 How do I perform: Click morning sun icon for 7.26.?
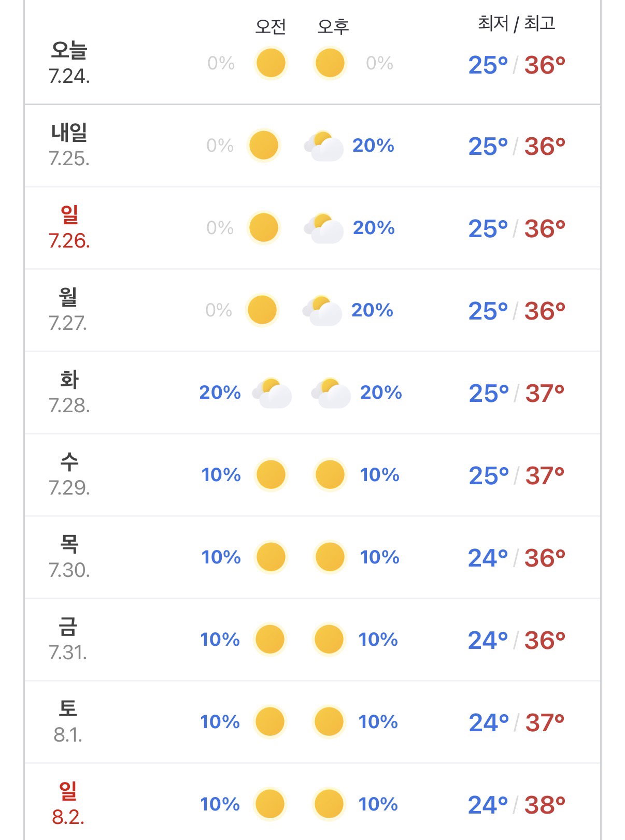(x=264, y=228)
